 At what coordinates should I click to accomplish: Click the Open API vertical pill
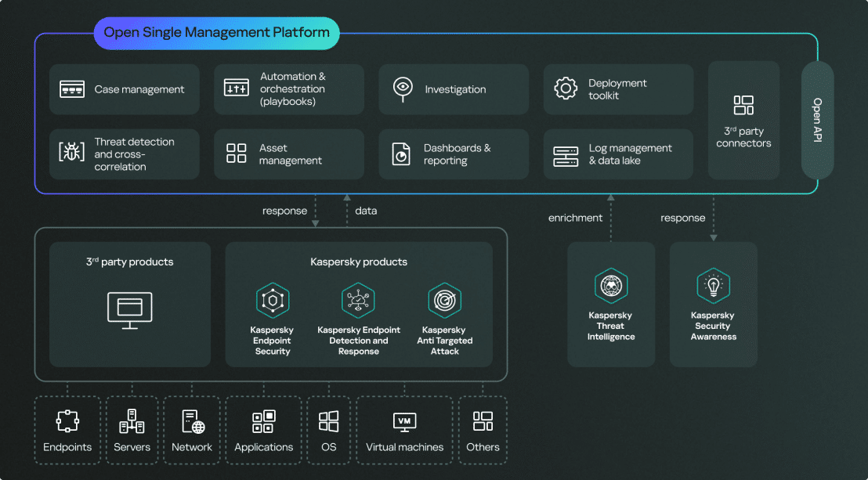click(x=817, y=120)
